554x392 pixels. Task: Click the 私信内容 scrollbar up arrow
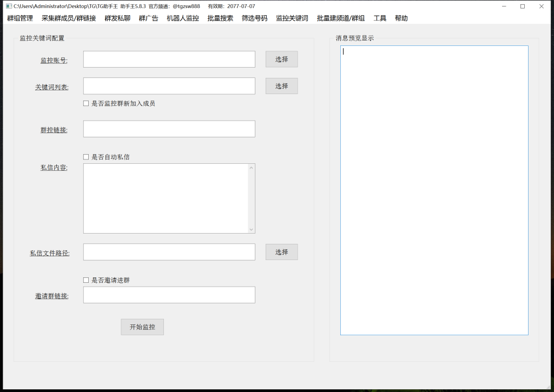tap(251, 168)
